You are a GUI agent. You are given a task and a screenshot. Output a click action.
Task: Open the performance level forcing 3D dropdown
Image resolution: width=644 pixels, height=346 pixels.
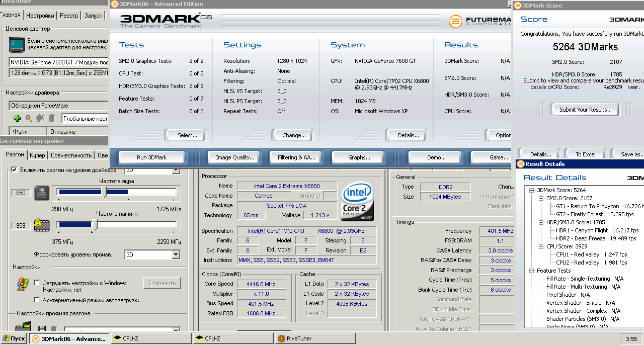176,255
